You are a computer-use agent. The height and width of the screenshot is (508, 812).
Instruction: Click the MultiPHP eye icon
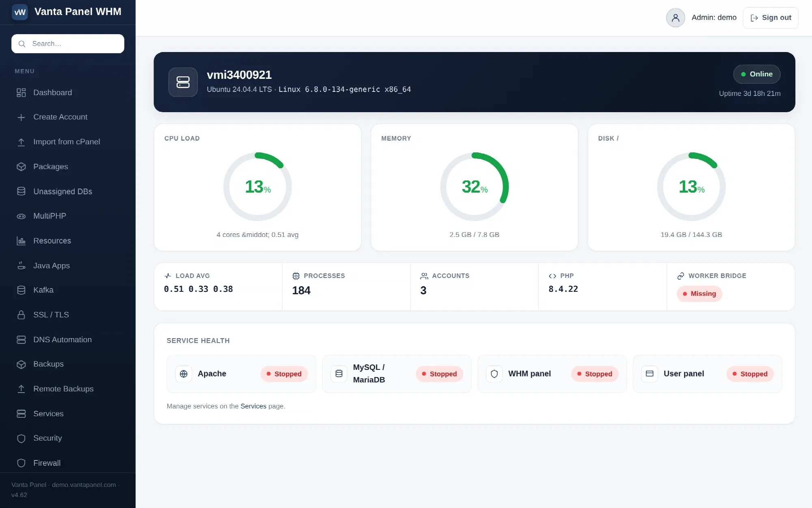[x=21, y=216]
